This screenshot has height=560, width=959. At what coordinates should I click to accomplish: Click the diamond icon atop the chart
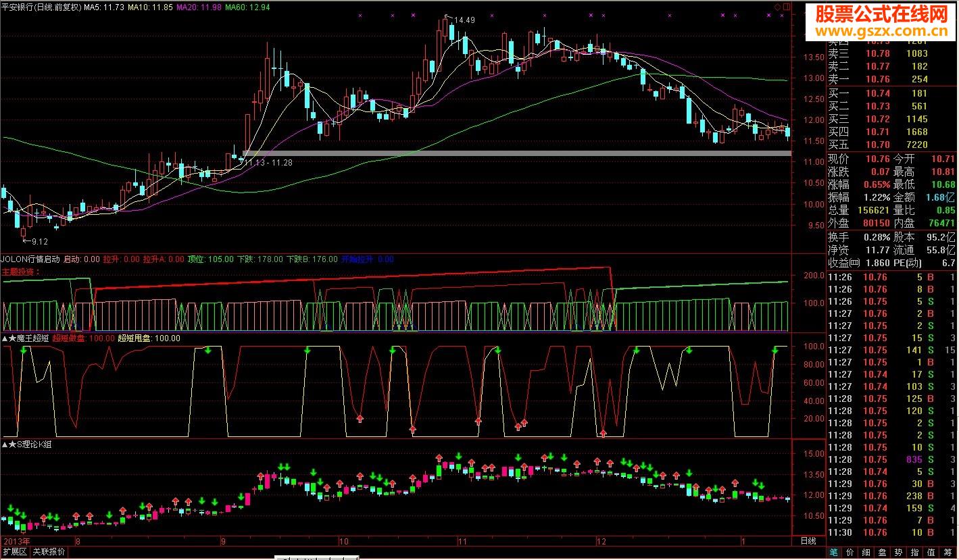click(x=777, y=7)
